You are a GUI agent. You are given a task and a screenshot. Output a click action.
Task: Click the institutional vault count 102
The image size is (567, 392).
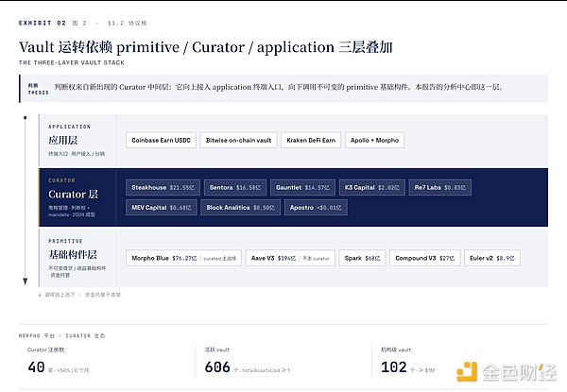click(x=394, y=367)
